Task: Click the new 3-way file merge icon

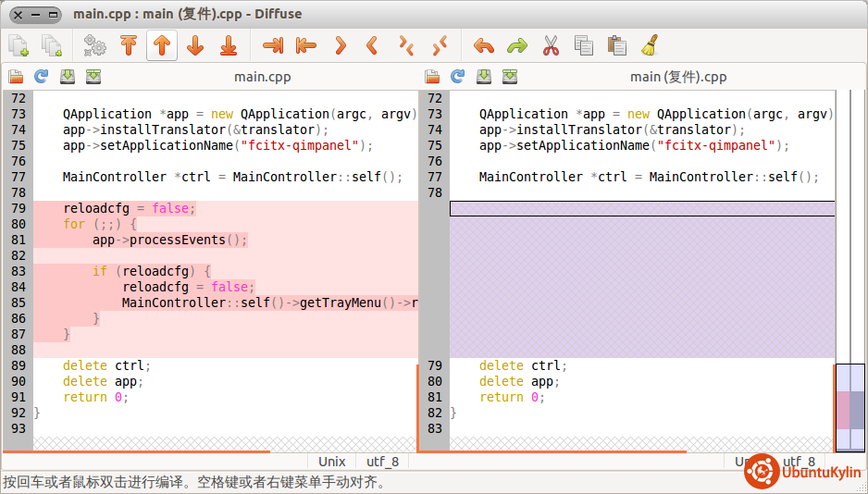Action: (52, 45)
